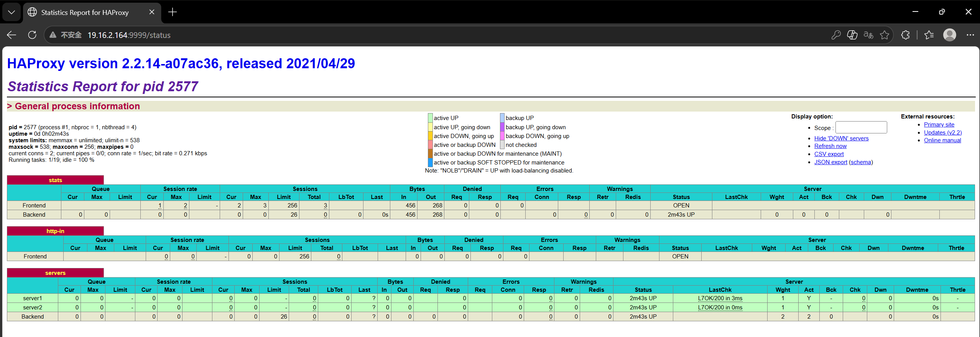This screenshot has width=980, height=337.
Task: Open the browser Settings and more menu
Action: tap(970, 35)
